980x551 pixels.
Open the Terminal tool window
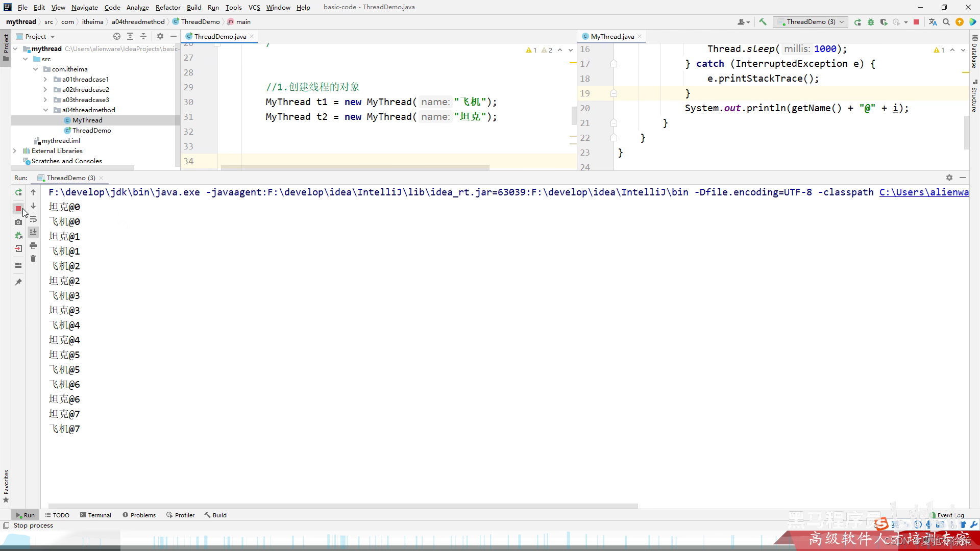click(x=95, y=515)
